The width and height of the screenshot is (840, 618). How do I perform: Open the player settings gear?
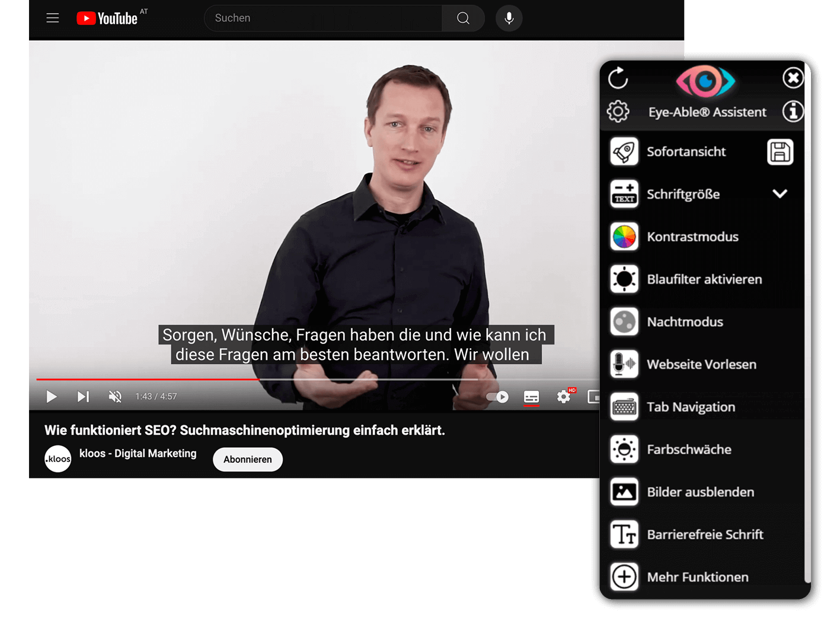(564, 396)
